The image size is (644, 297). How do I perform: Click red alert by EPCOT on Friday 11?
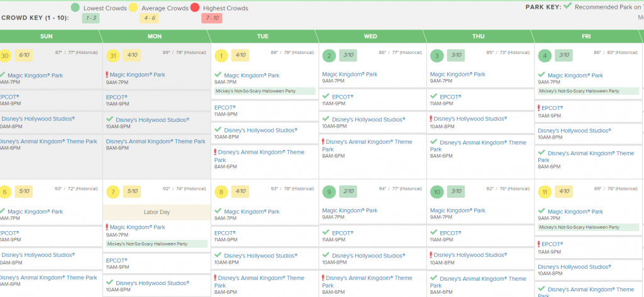point(539,244)
